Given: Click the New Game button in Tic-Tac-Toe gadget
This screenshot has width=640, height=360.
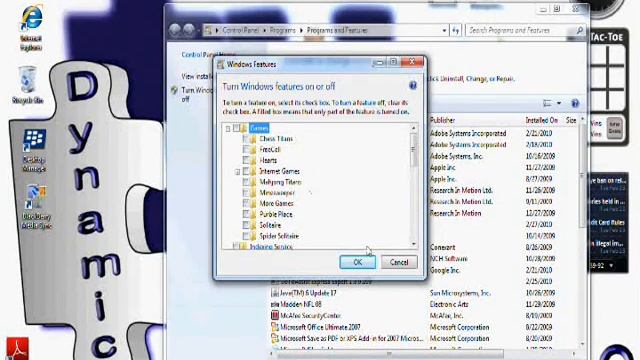Looking at the screenshot, I should coord(614,128).
